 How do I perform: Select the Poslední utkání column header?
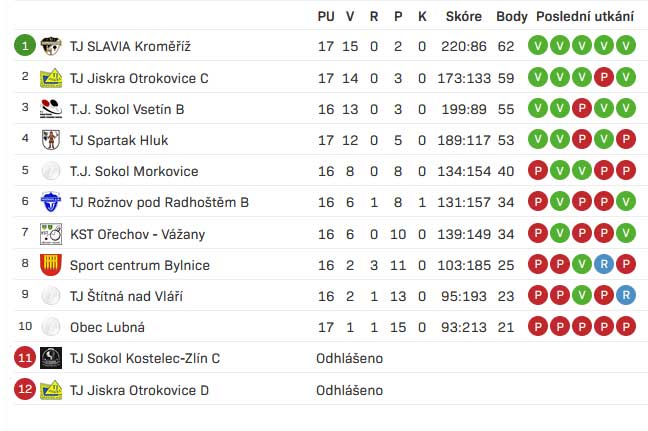[584, 17]
